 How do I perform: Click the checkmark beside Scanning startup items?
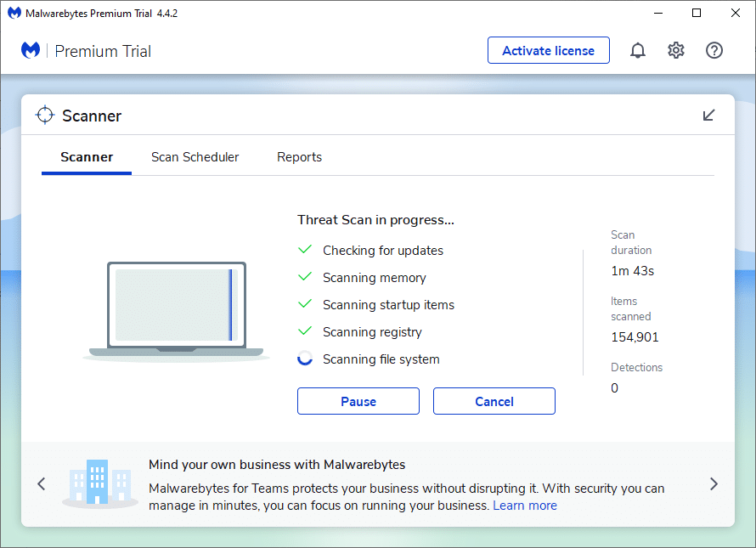[x=305, y=304]
